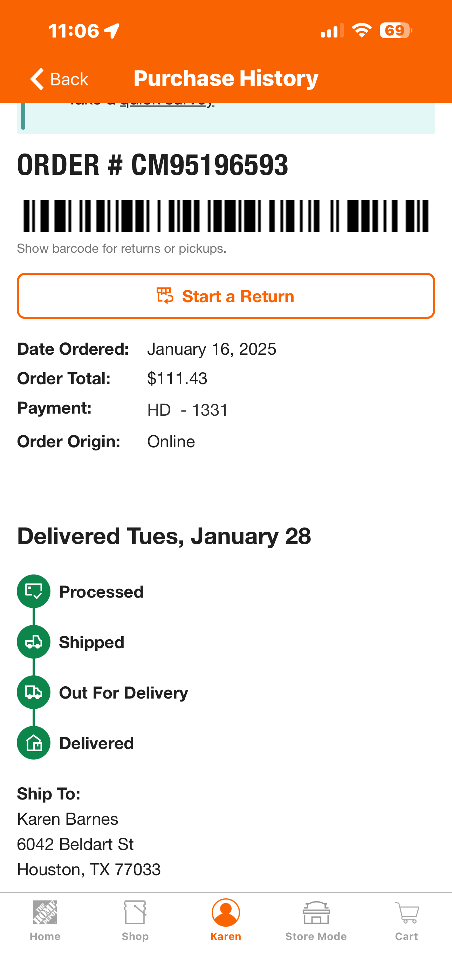Follow the quick survey link
This screenshot has width=452, height=980.
[167, 103]
